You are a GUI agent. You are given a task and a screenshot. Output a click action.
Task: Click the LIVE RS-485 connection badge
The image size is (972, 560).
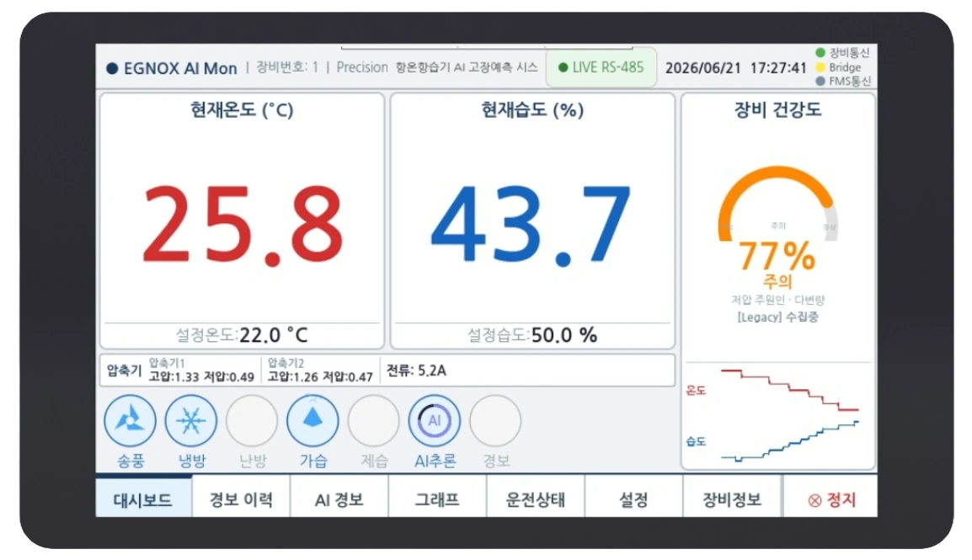tap(601, 67)
